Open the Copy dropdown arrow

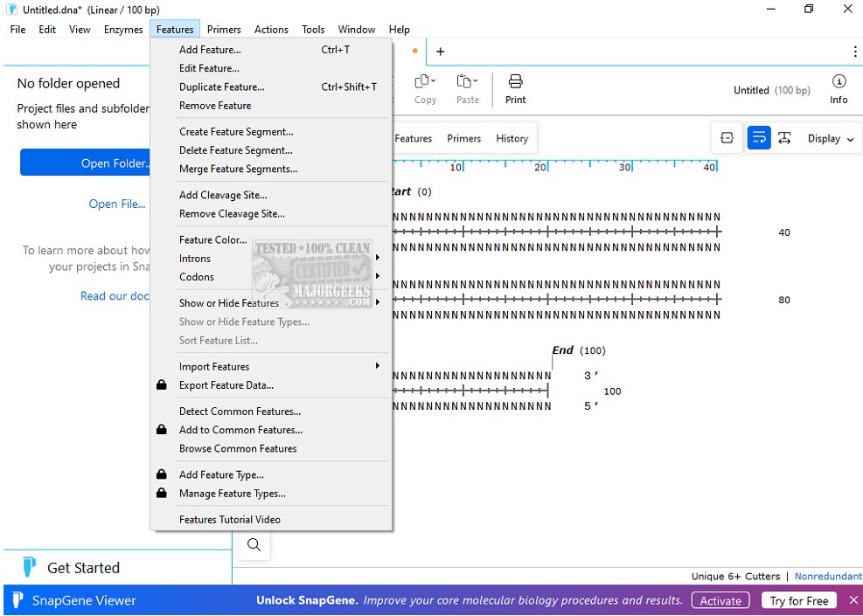pyautogui.click(x=433, y=81)
